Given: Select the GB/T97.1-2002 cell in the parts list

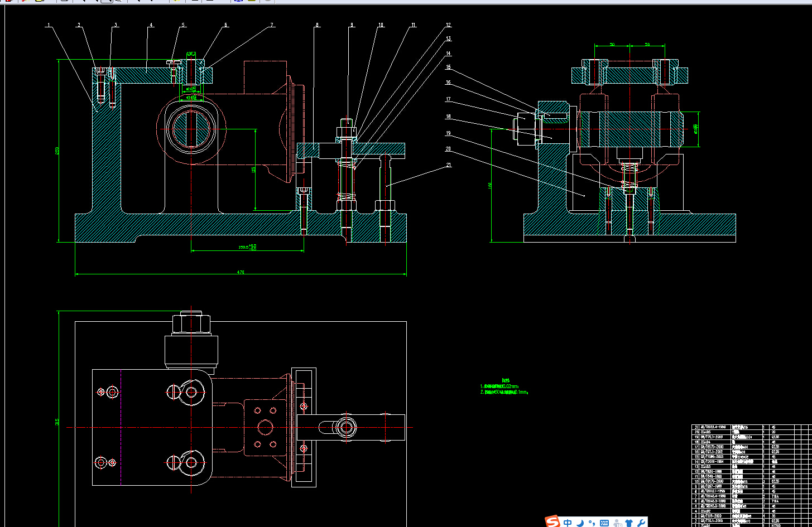Looking at the screenshot, I should tap(715, 452).
